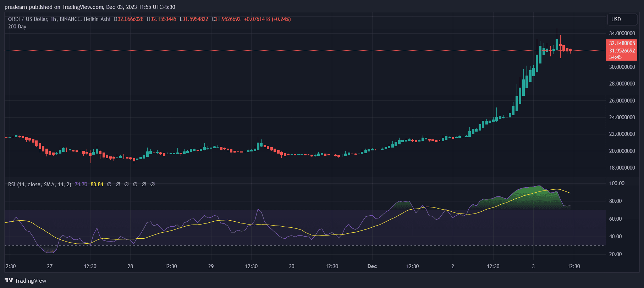Click the red 32.1480005 price label
Viewport: 644px width, 288px height.
click(x=622, y=43)
